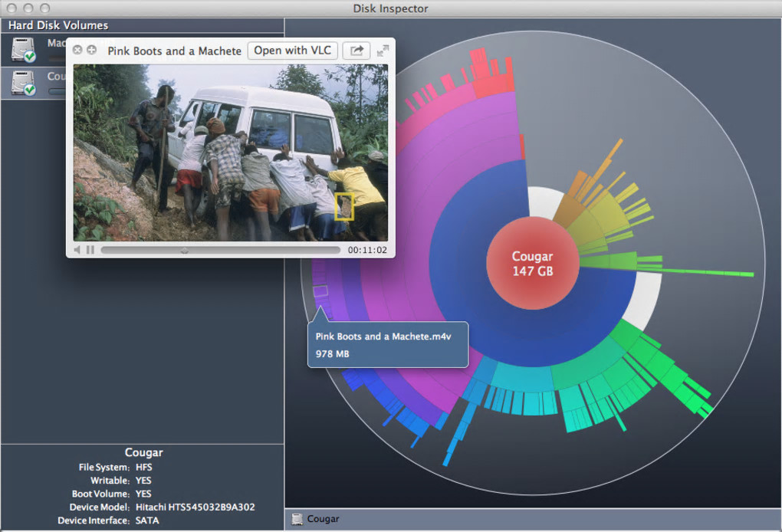Close the Pink Boots preview popup
Viewport: 782px width, 532px height.
(x=77, y=50)
